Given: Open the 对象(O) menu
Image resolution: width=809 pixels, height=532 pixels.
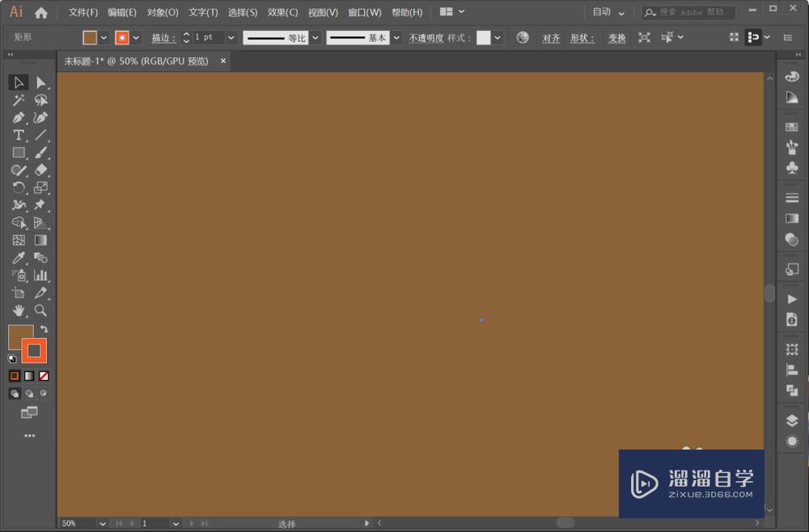Looking at the screenshot, I should pos(163,12).
